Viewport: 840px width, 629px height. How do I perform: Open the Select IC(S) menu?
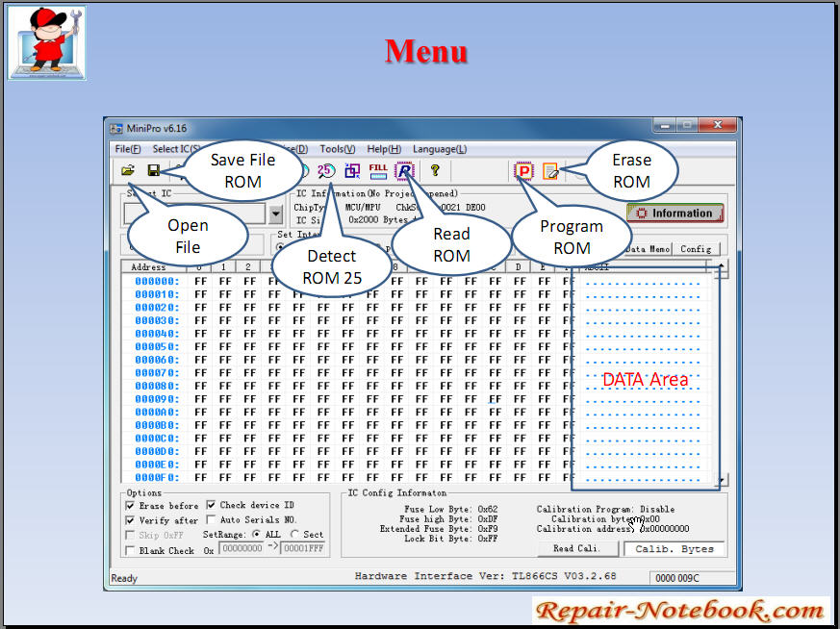coord(176,149)
